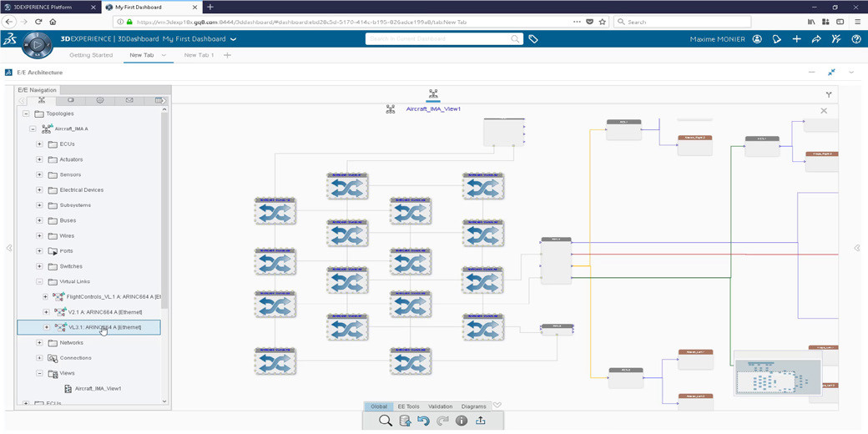868x434 pixels.
Task: Click the undo arrow in bottom toolbar
Action: click(x=423, y=421)
